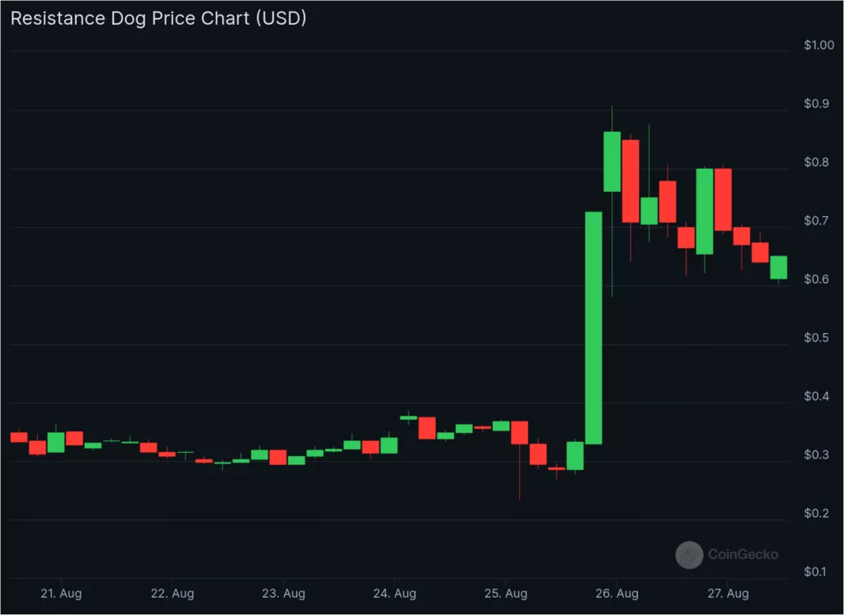
Task: Click the tallest green breakout candle
Action: [x=593, y=328]
